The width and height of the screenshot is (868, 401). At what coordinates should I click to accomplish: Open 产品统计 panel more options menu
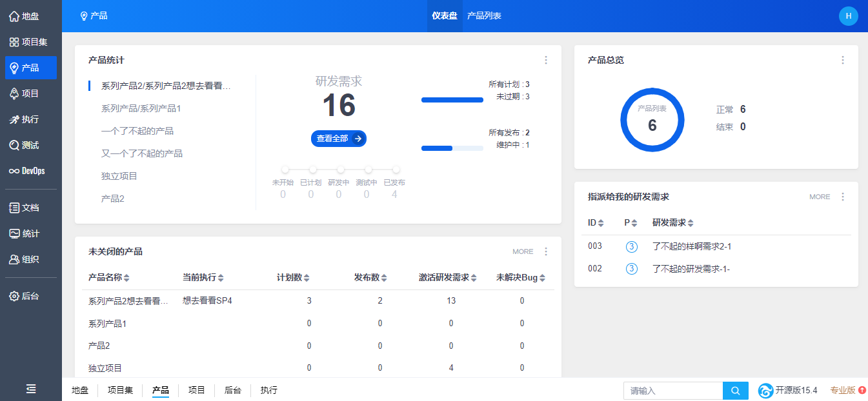(545, 60)
